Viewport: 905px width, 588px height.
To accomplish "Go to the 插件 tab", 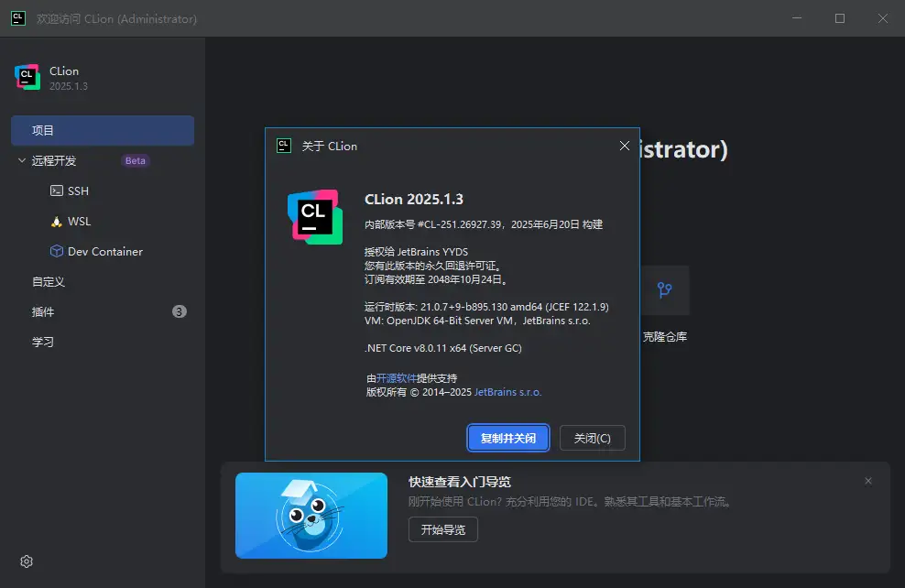I will pyautogui.click(x=43, y=312).
